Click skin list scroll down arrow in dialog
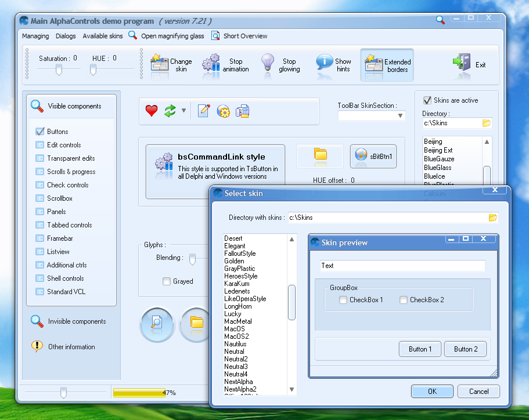Image resolution: width=529 pixels, height=420 pixels. (x=292, y=389)
